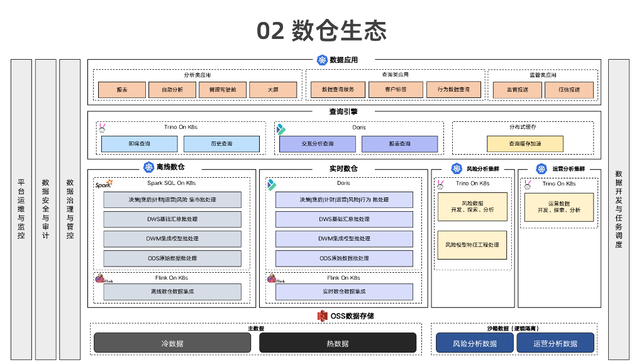Click the Trino bunny icon in 查询引擎 section
The height and width of the screenshot is (362, 644).
point(102,128)
